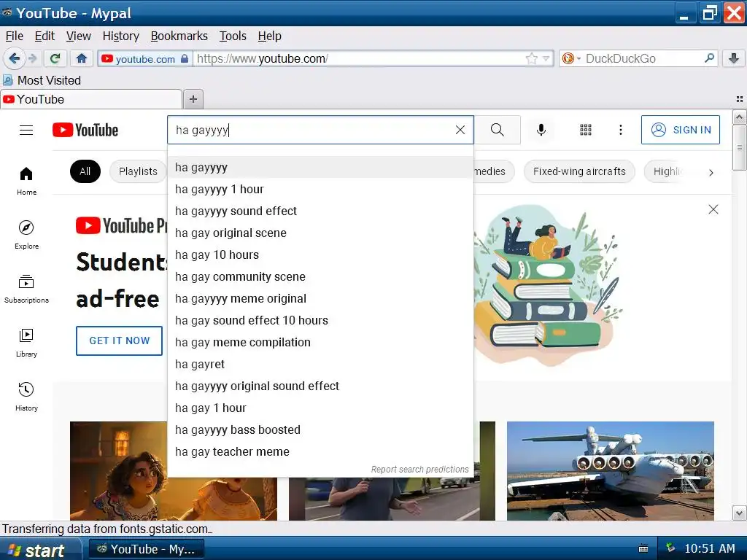Open the URL history dropdown arrow
This screenshot has height=560, width=747.
point(546,58)
